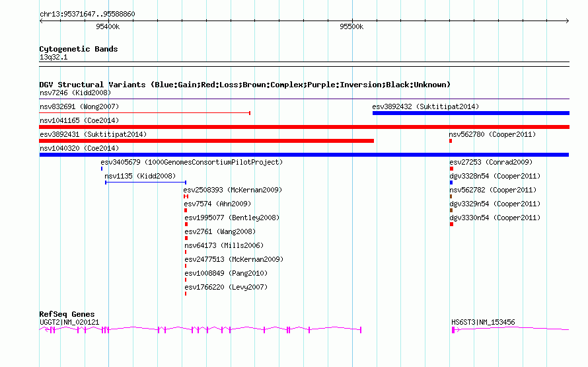Select variant label esv2508393 (McKernan2009)
This screenshot has width=588, height=367.
coord(233,190)
